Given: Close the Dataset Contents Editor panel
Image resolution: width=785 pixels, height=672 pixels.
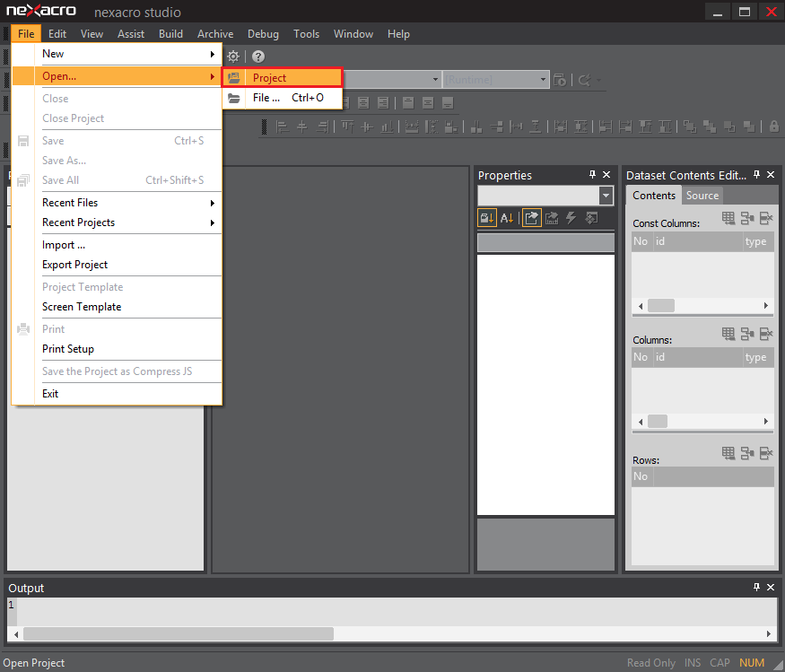Looking at the screenshot, I should click(771, 174).
